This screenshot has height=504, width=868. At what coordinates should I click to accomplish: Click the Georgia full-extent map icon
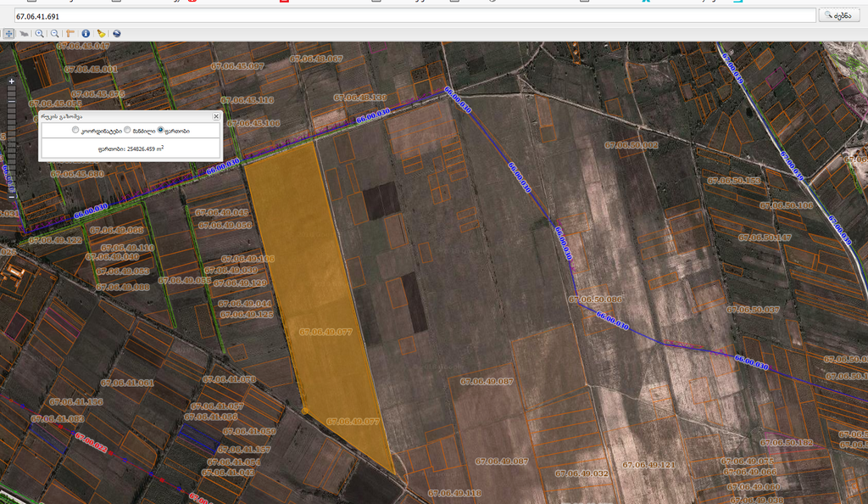(24, 33)
